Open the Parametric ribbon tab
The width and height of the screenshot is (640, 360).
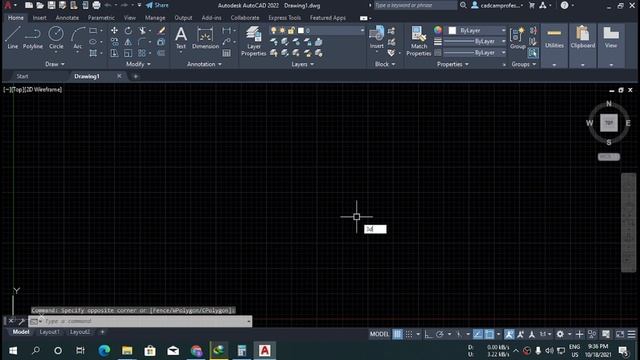coord(101,18)
